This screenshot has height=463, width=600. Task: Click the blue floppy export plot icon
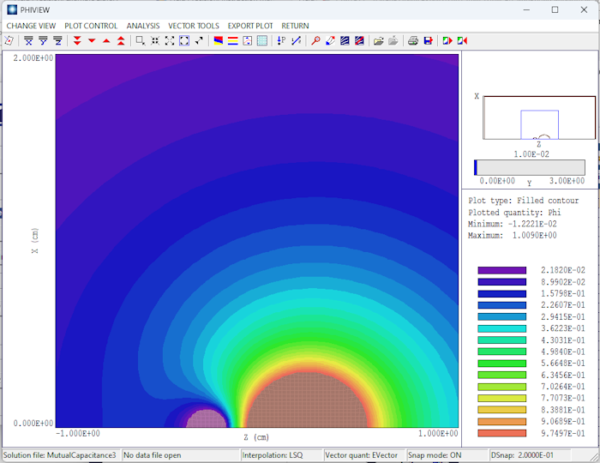tap(428, 41)
